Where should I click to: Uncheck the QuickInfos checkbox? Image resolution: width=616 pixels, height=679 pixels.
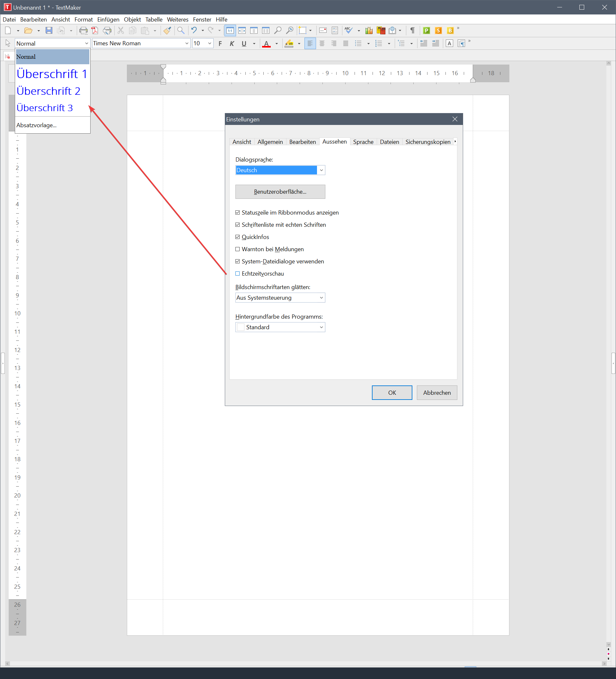[237, 237]
